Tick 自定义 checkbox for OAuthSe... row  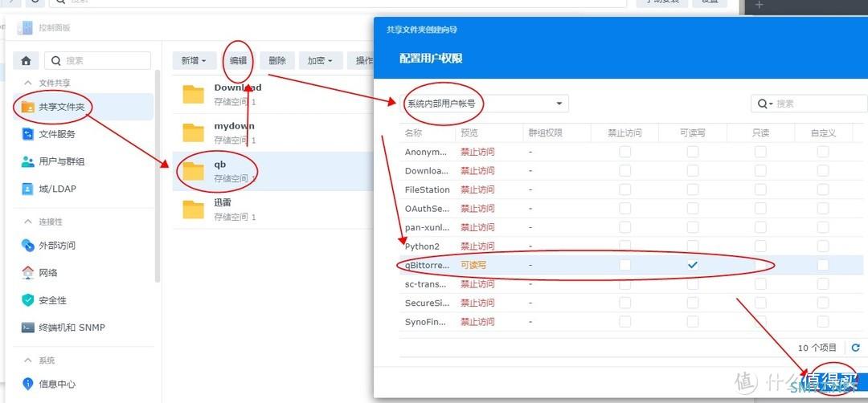pos(823,209)
